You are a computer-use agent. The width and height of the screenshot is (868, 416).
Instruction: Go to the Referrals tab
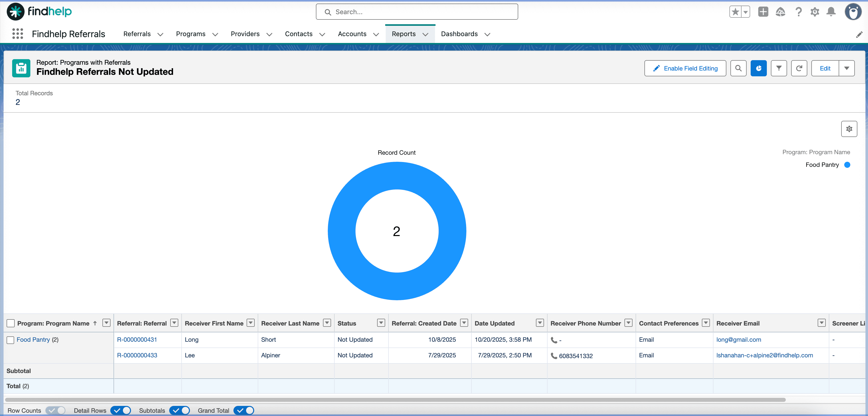click(137, 34)
